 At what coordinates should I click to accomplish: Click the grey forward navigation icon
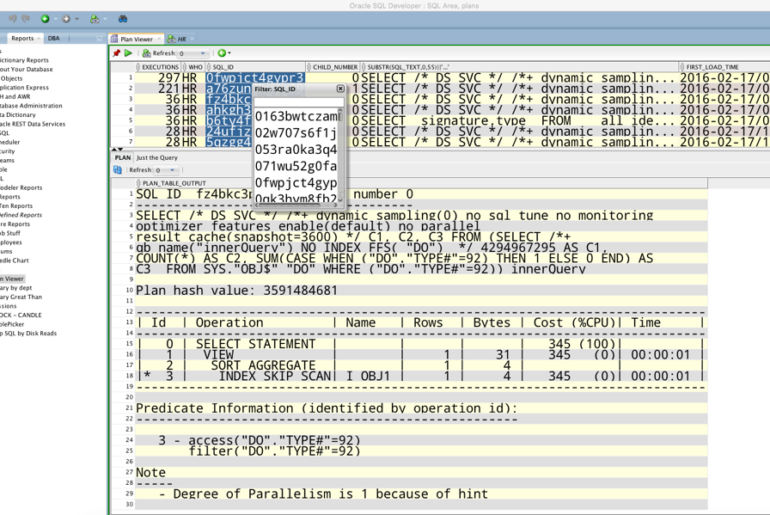coord(66,18)
